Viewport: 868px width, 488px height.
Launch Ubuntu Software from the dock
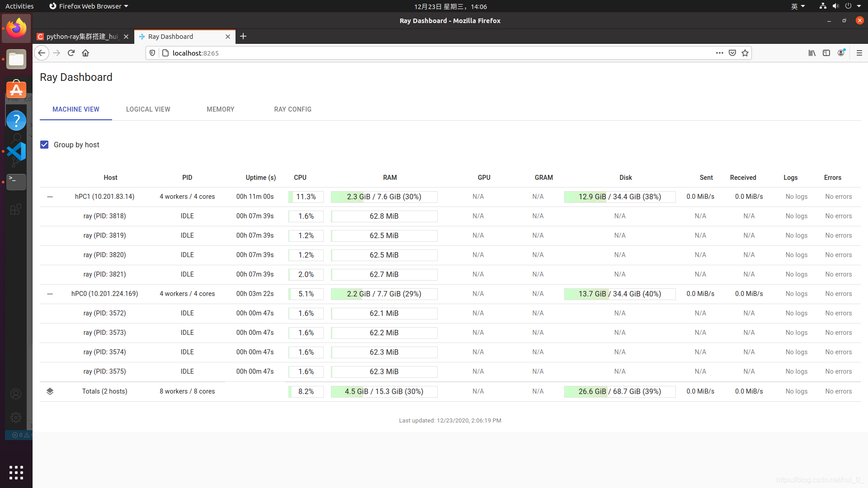point(16,89)
